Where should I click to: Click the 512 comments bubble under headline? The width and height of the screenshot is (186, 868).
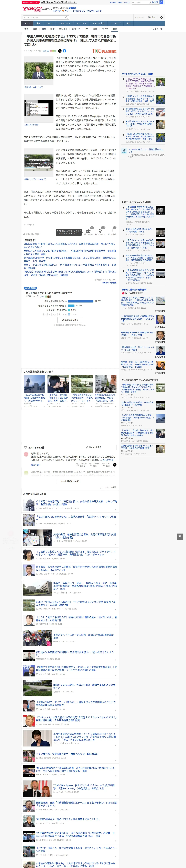coord(46,51)
